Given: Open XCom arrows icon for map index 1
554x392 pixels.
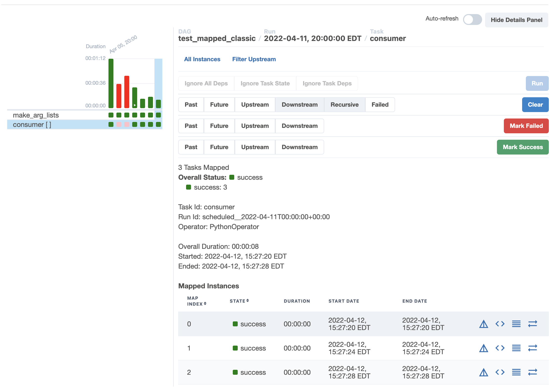Looking at the screenshot, I should point(533,348).
